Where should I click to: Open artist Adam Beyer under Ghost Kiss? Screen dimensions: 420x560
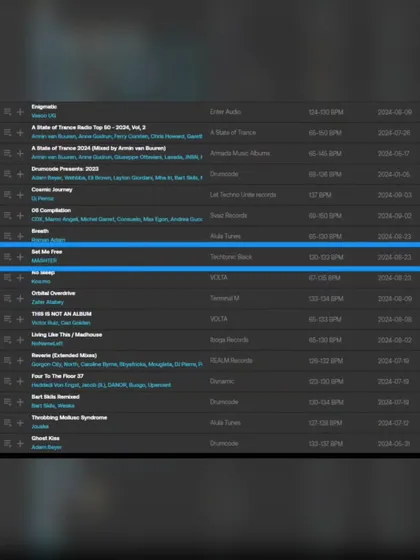(46, 447)
